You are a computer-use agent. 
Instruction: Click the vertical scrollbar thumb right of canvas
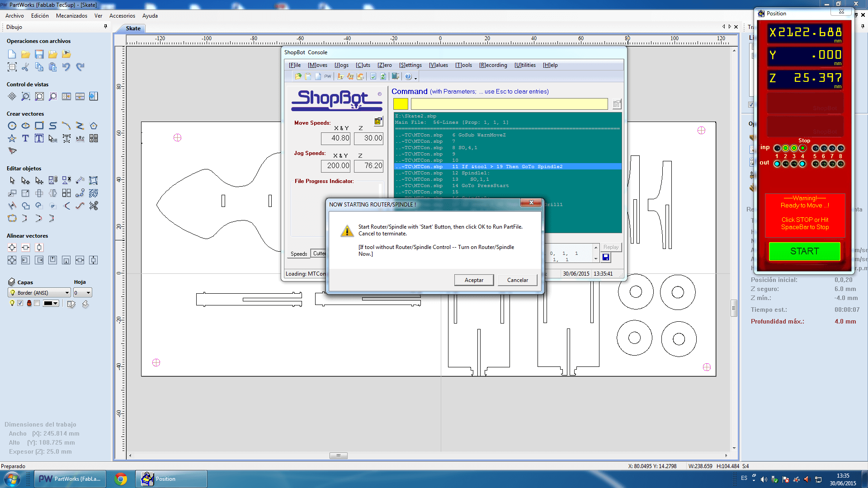pyautogui.click(x=734, y=308)
